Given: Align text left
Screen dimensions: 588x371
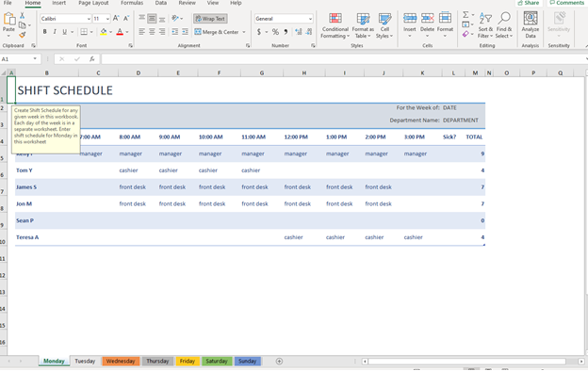Looking at the screenshot, I should (141, 32).
